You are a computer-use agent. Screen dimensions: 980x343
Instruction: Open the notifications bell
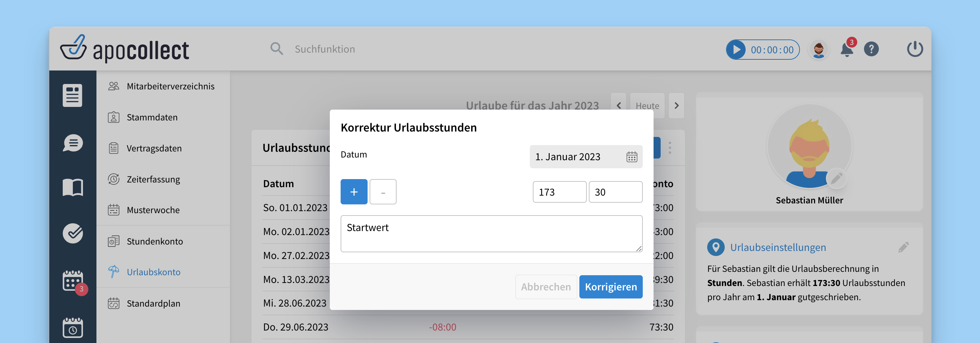click(x=846, y=50)
